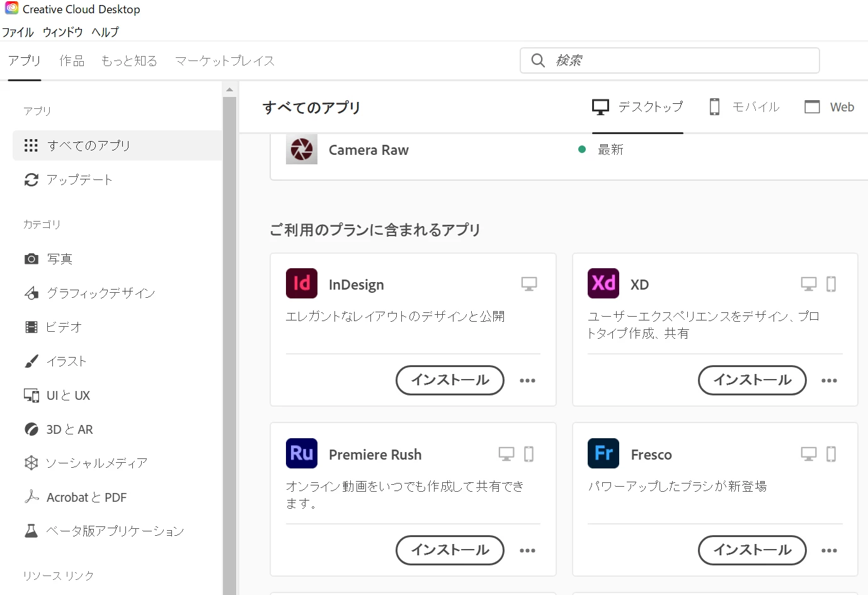Install Premiere Rush
868x595 pixels.
click(450, 550)
